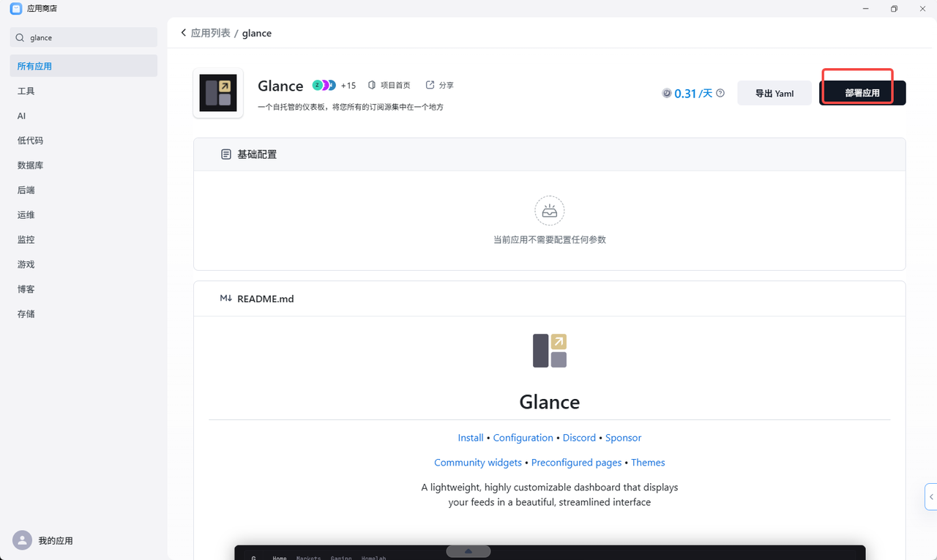Click the 导出 Yaml button
The image size is (937, 560).
774,93
